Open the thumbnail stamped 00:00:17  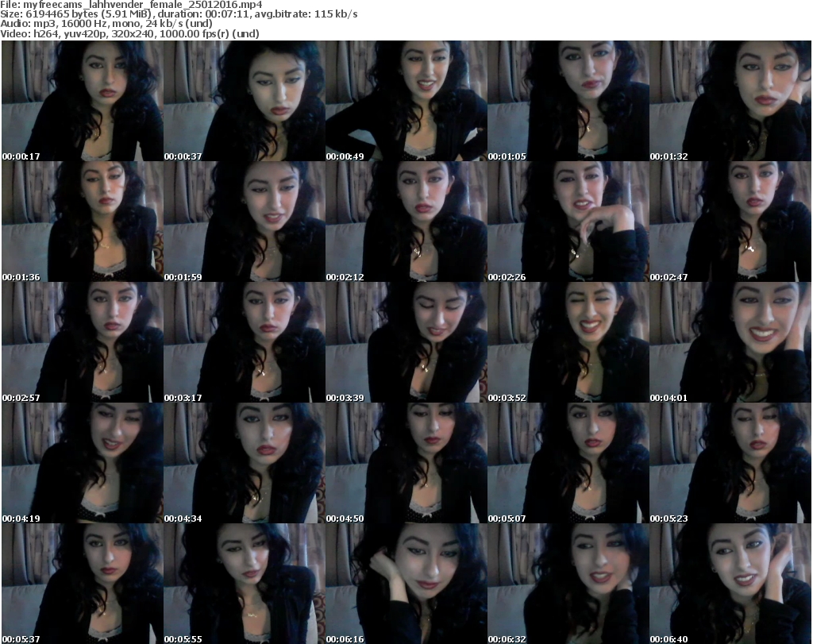(x=83, y=101)
